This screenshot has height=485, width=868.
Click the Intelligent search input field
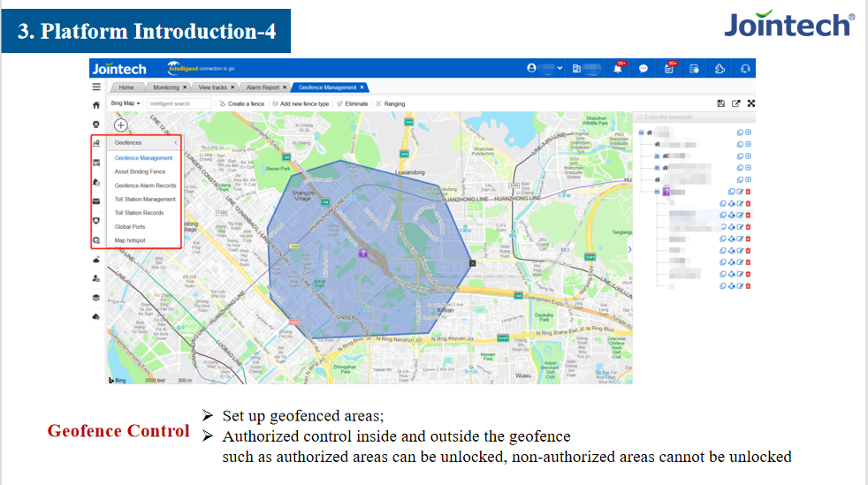(x=179, y=103)
